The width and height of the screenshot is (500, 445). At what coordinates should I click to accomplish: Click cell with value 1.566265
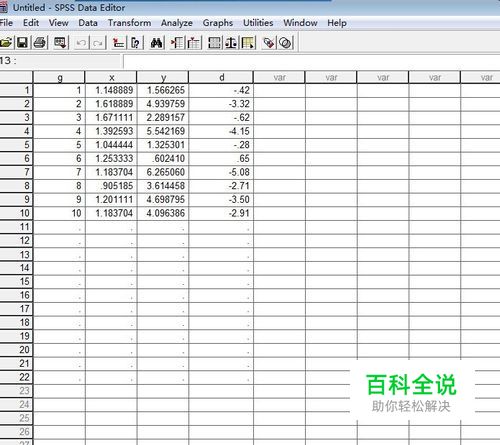click(x=163, y=90)
